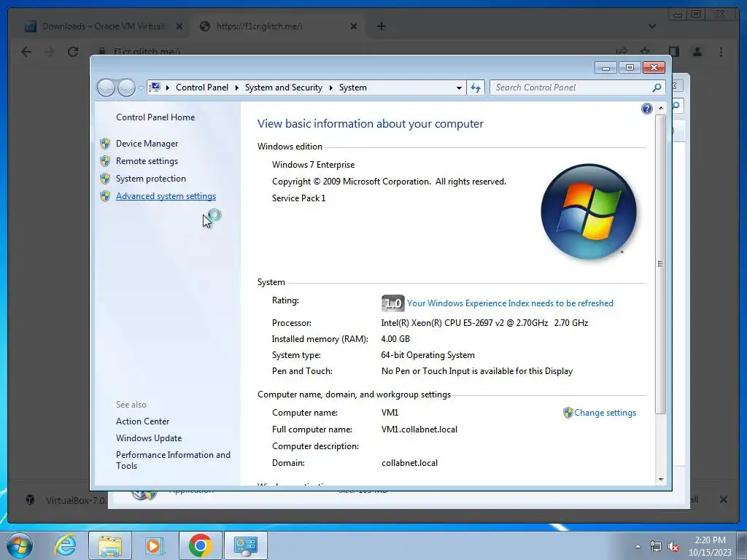Image resolution: width=747 pixels, height=560 pixels.
Task: Open Action Center under See also
Action: coord(142,421)
